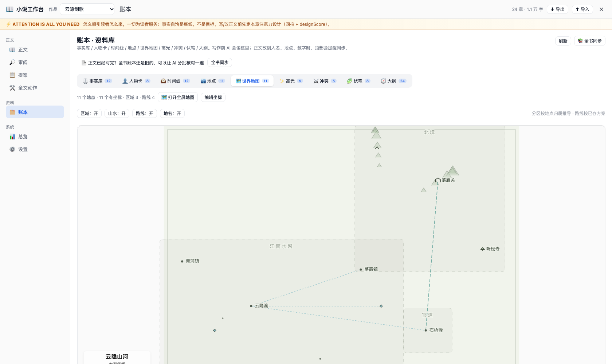Click the 落霞镇 dot on map
This screenshot has width=612, height=364.
click(361, 269)
